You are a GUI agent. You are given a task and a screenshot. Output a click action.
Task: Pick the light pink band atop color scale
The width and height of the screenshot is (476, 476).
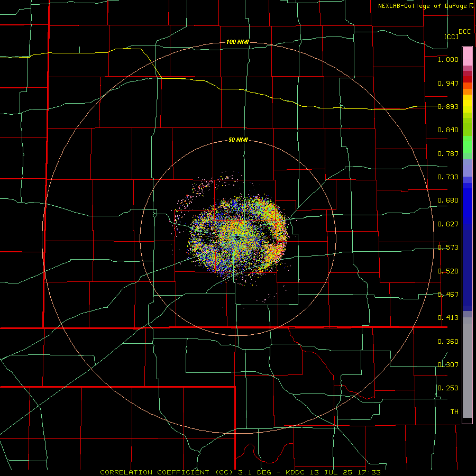click(467, 57)
